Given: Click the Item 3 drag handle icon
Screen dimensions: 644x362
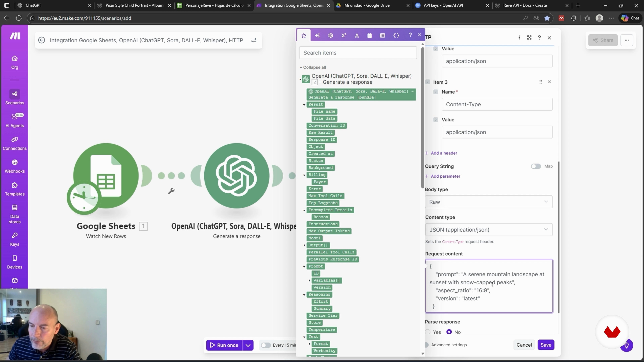Looking at the screenshot, I should point(541,82).
